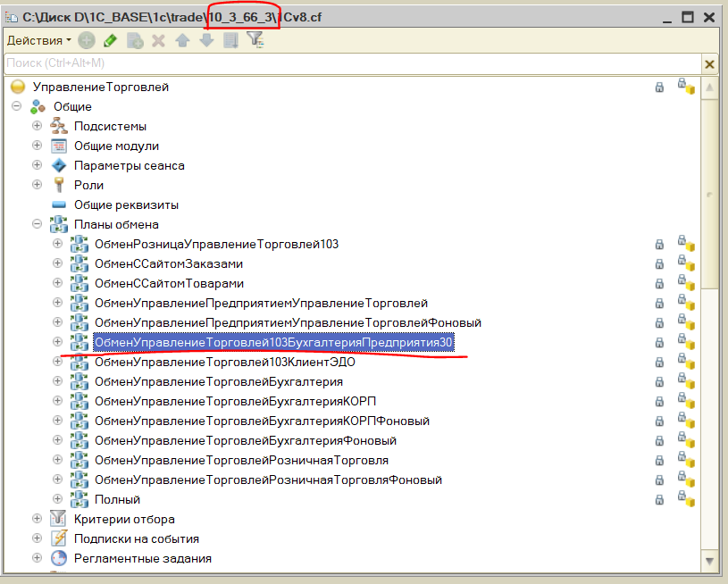Clear search with the X button
The height and width of the screenshot is (584, 728).
pos(709,64)
